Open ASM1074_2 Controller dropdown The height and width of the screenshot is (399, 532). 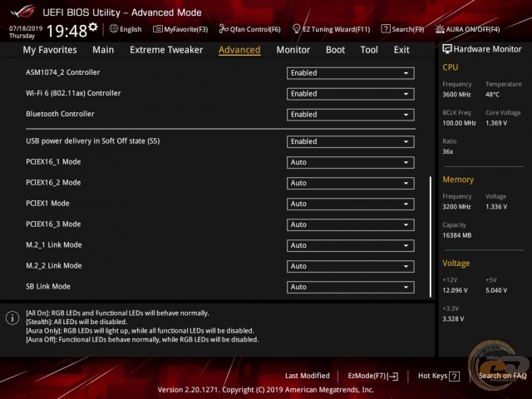351,73
